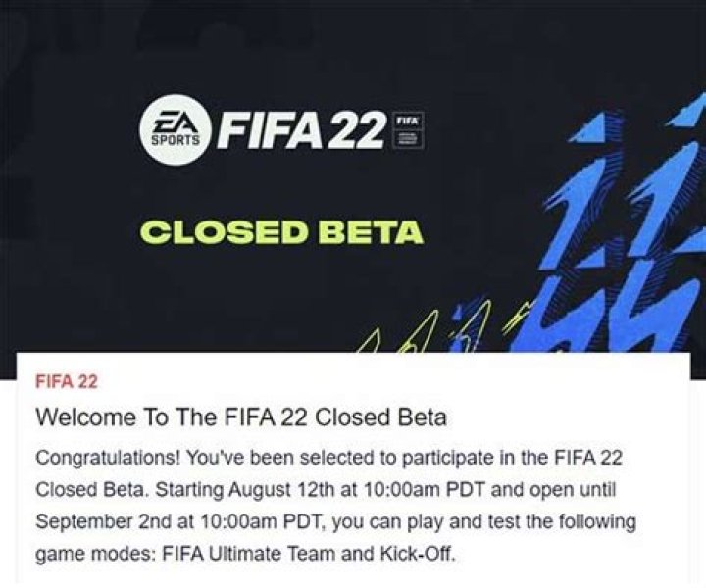The height and width of the screenshot is (588, 706).
Task: Click the small FIFA official licence badge
Action: coord(405,131)
